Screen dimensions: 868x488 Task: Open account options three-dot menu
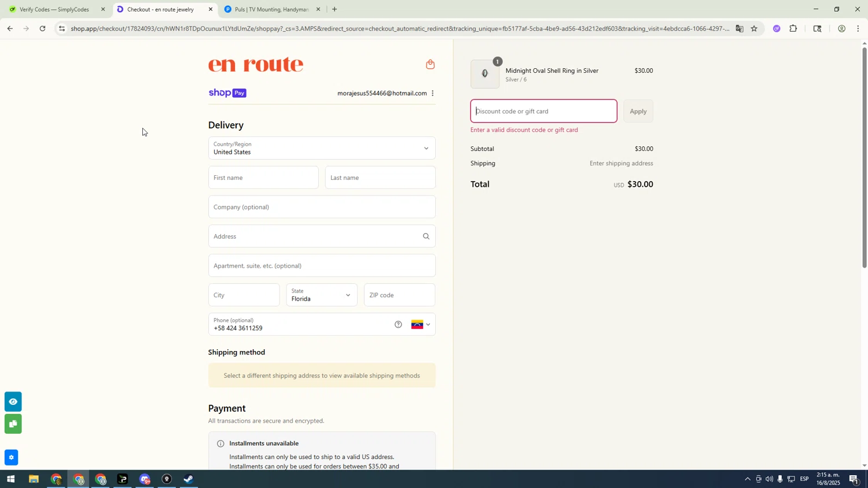point(432,93)
